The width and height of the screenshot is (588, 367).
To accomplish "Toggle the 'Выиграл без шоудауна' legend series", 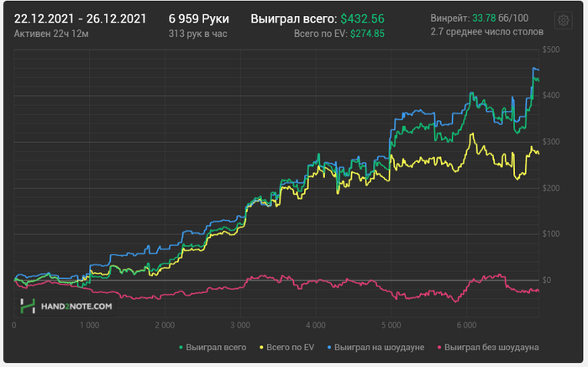I will [488, 348].
